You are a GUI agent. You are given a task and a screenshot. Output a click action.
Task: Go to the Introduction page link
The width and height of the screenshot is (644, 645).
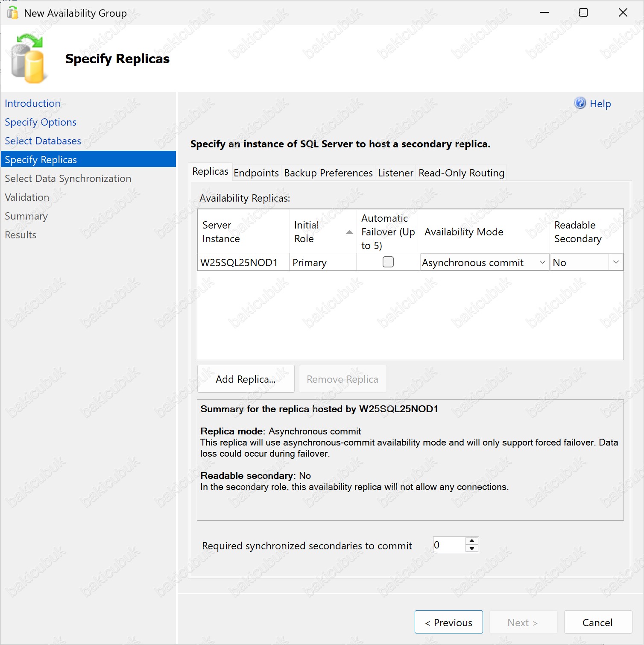click(32, 103)
